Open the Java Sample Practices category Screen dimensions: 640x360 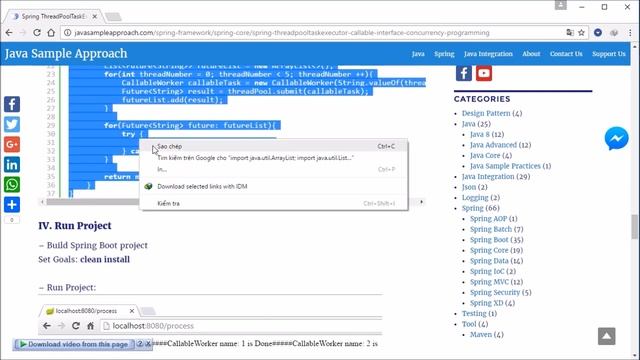(505, 166)
